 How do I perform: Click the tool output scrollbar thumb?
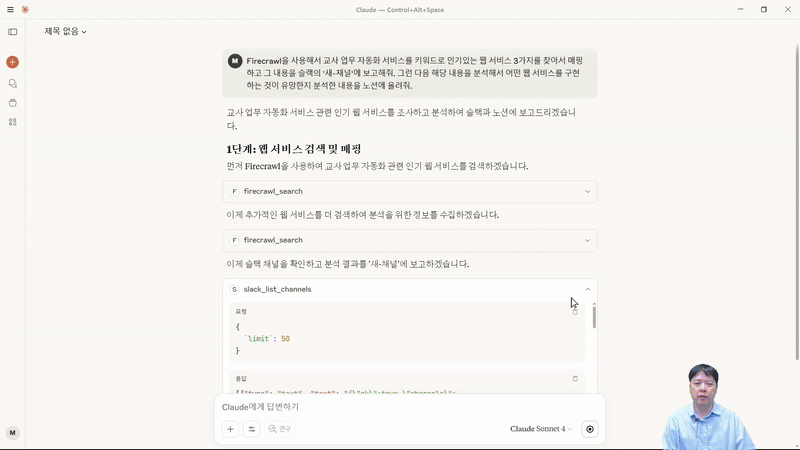[594, 317]
